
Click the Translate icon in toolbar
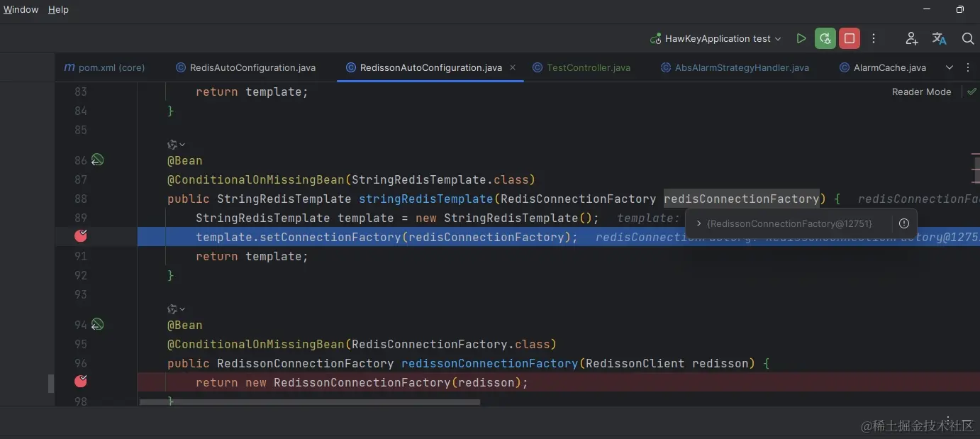point(940,39)
